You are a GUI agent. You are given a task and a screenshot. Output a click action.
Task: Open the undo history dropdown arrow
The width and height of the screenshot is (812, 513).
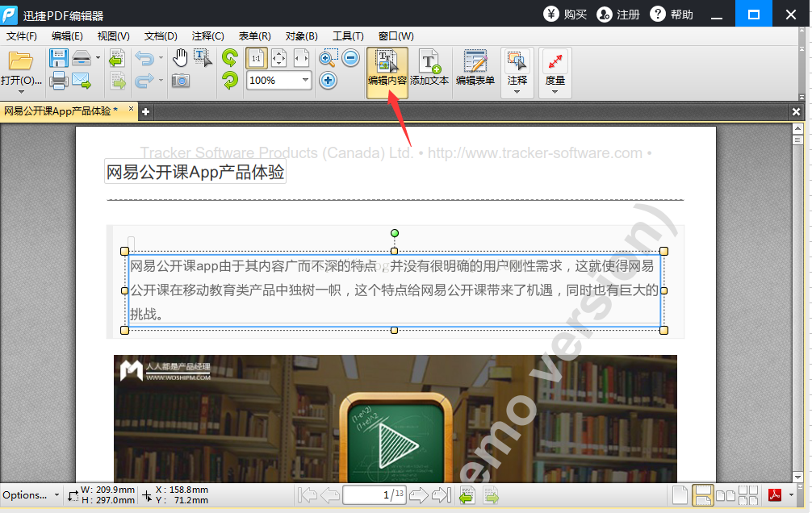point(161,58)
